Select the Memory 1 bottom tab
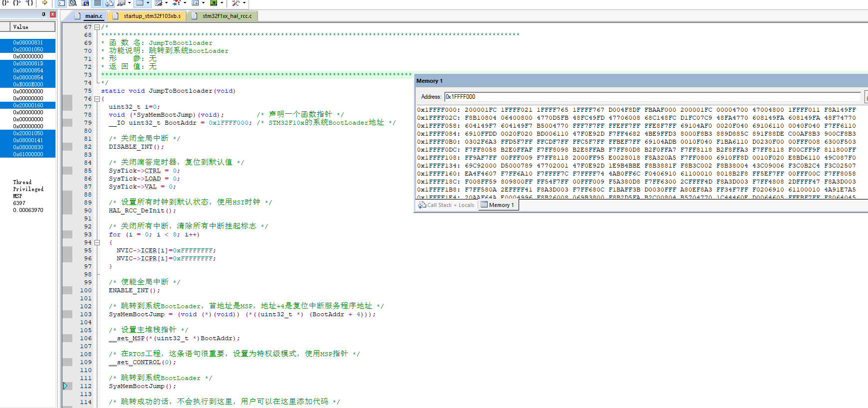 [498, 205]
